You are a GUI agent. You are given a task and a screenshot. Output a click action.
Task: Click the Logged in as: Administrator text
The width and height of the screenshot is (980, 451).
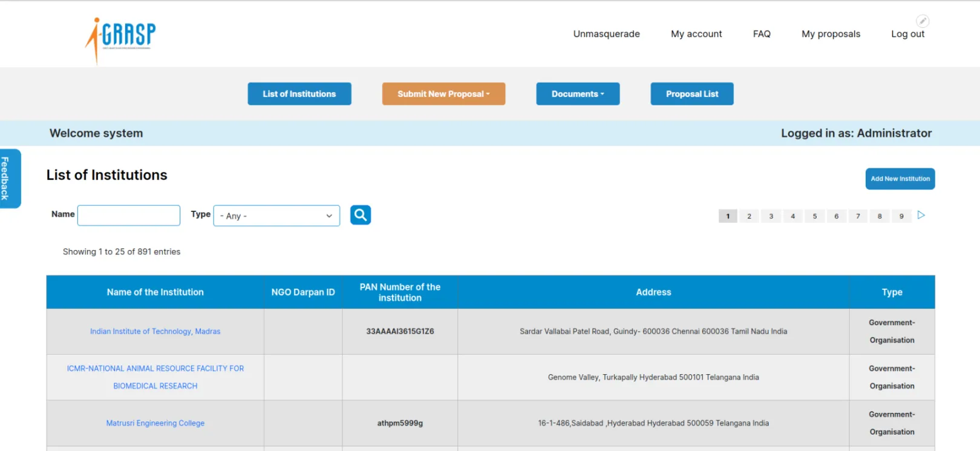tap(856, 133)
